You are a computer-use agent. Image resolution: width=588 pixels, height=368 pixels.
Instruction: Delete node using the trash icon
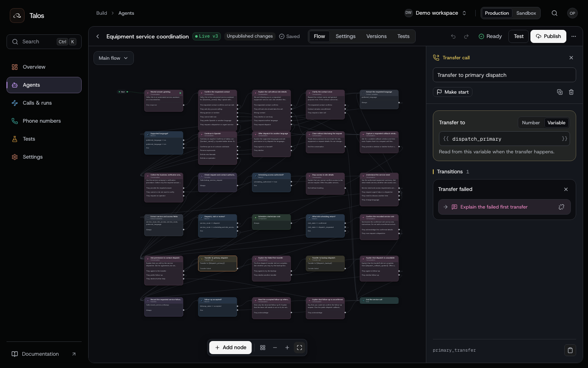pyautogui.click(x=571, y=92)
